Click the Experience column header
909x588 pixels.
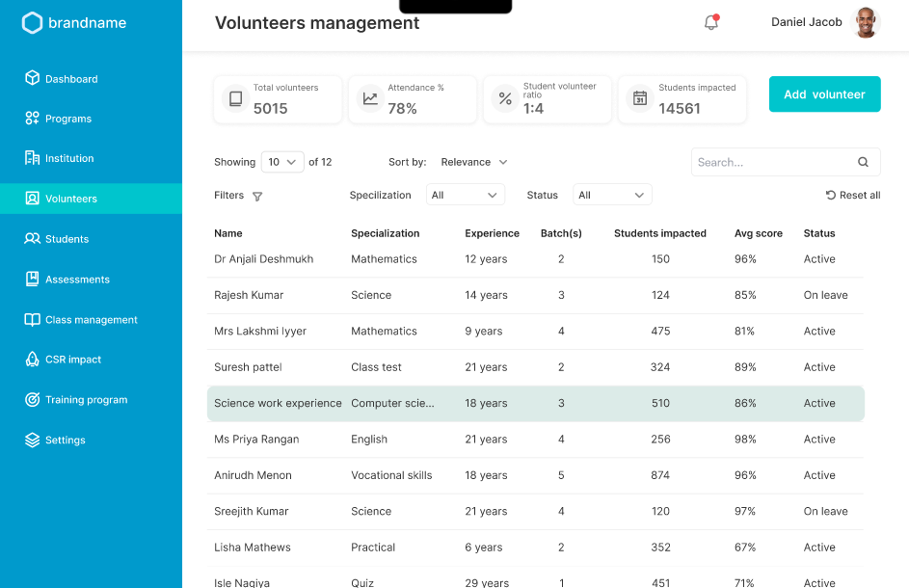click(492, 233)
